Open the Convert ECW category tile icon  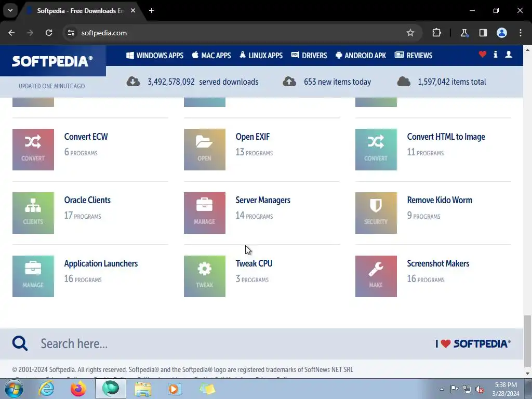coord(33,149)
